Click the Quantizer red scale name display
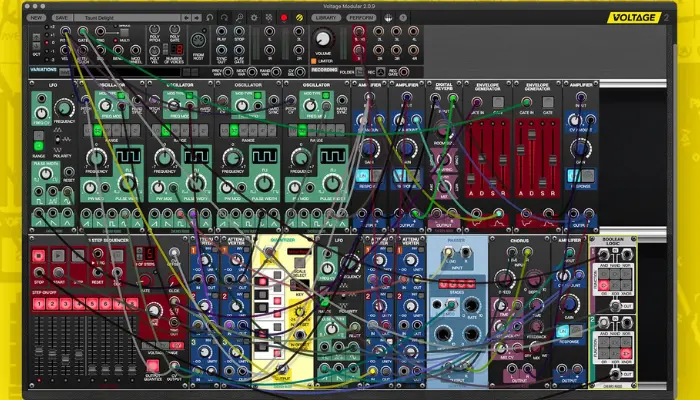Viewport: 700px width, 400px height. pyautogui.click(x=299, y=252)
